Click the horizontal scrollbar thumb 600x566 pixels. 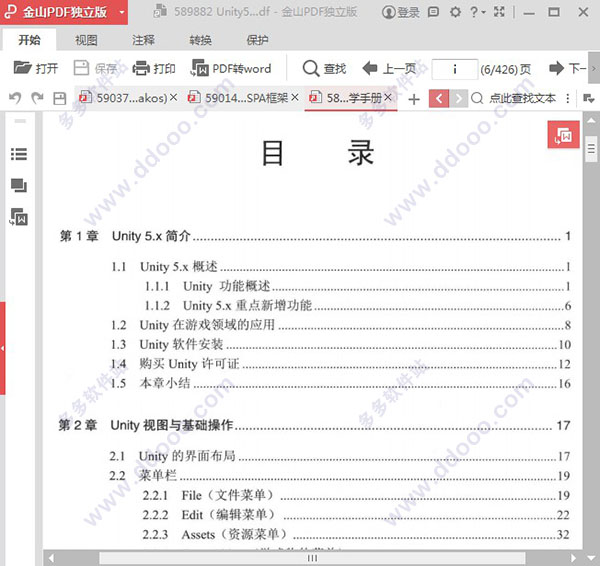pos(312,558)
